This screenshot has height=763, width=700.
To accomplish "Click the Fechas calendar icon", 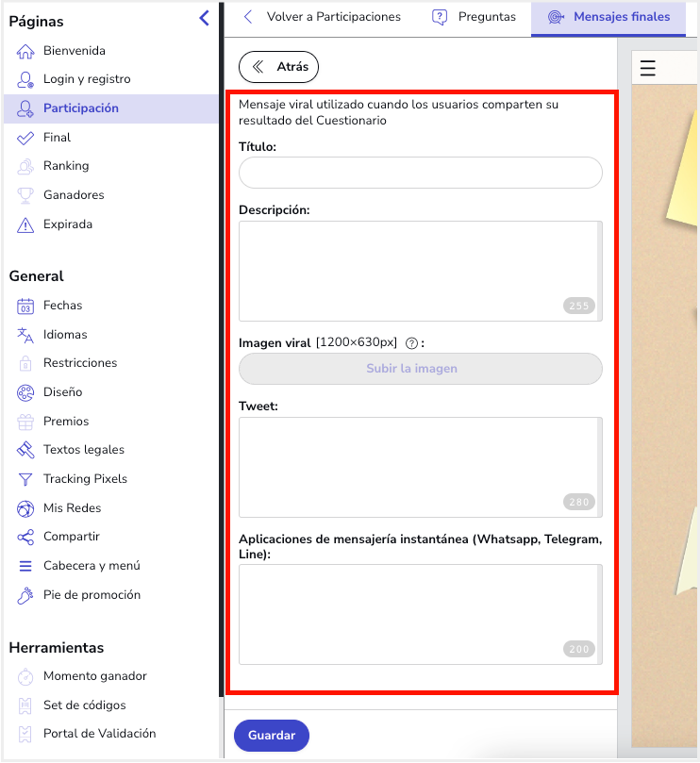I will pos(25,306).
